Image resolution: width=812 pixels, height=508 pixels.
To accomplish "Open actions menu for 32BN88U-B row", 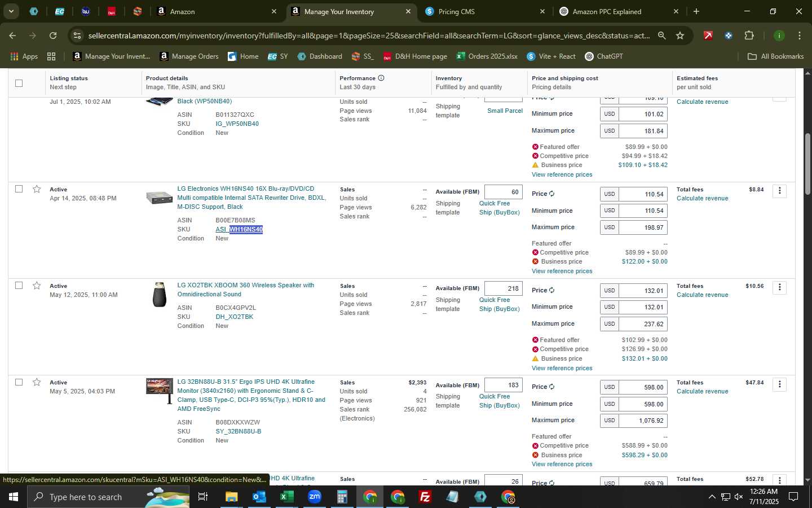I will [x=779, y=384].
